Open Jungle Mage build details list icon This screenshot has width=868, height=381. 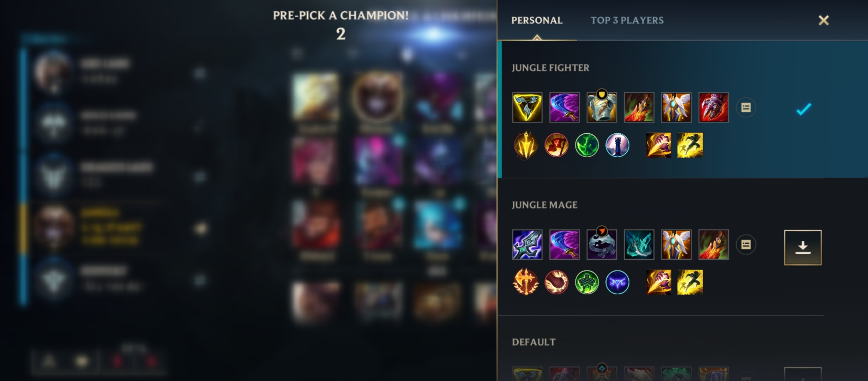746,245
